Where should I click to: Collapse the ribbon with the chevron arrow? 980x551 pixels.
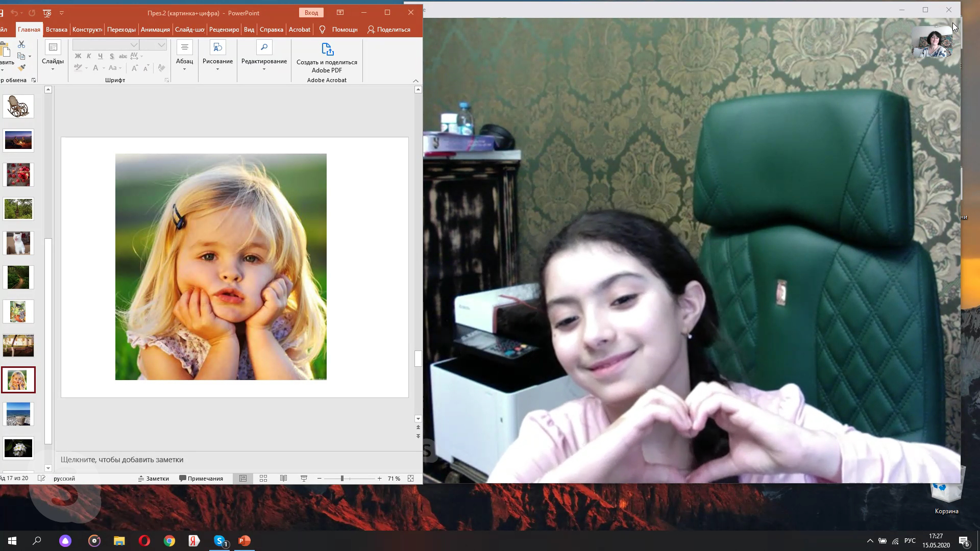pos(415,81)
